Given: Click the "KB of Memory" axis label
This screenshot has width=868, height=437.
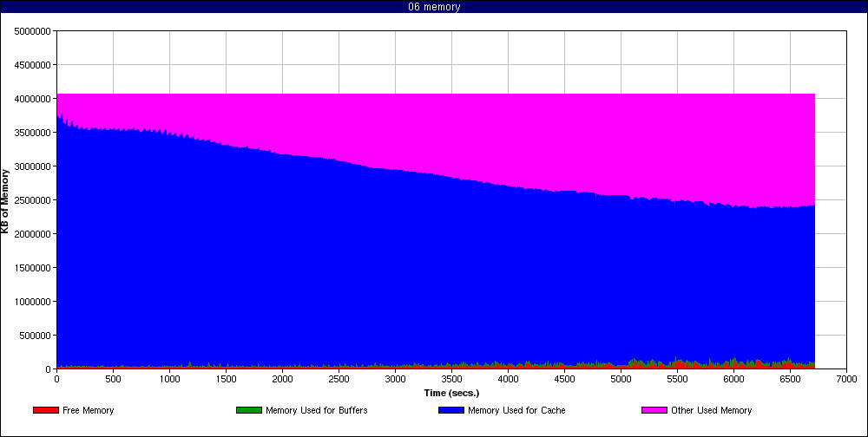Looking at the screenshot, I should [x=5, y=200].
